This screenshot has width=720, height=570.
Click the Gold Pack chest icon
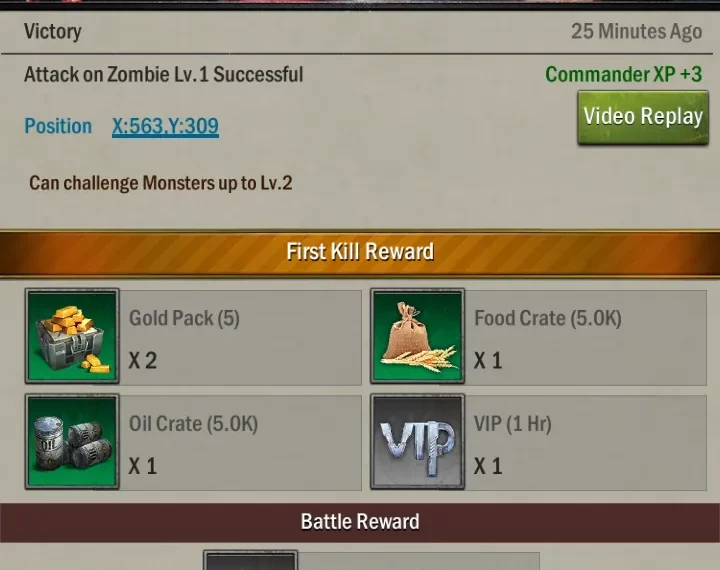pos(72,336)
